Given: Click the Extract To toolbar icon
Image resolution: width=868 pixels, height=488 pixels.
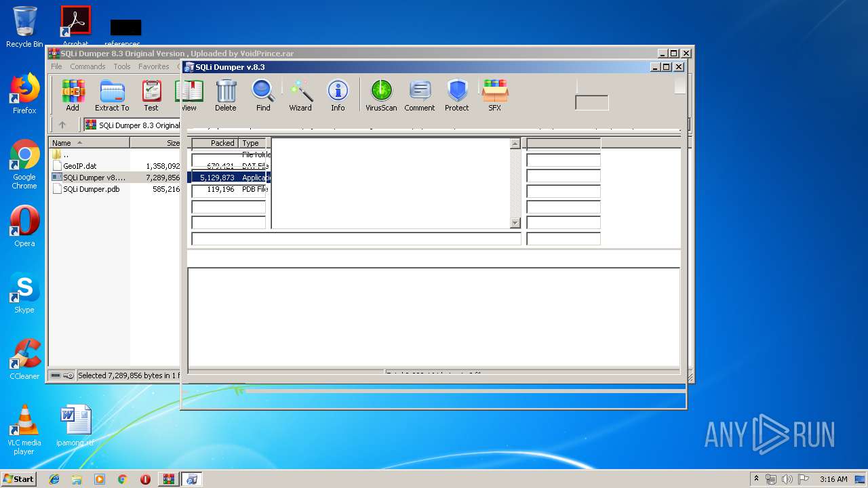Looking at the screenshot, I should [112, 95].
